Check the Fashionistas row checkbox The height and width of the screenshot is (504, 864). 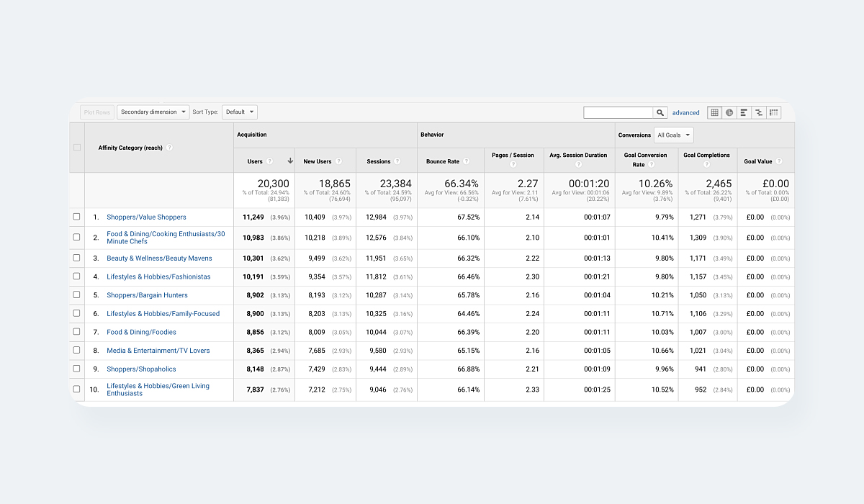coord(77,276)
